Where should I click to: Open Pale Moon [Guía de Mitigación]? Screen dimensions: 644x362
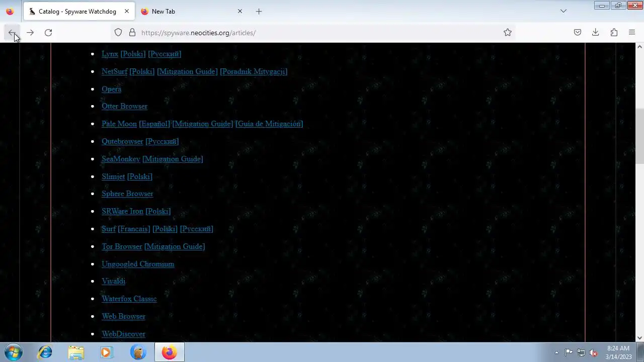click(269, 124)
